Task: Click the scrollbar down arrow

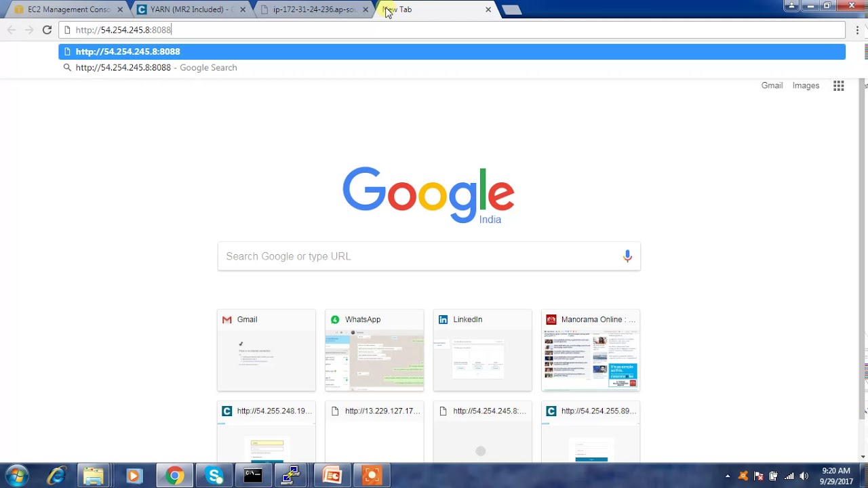Action: pyautogui.click(x=863, y=457)
